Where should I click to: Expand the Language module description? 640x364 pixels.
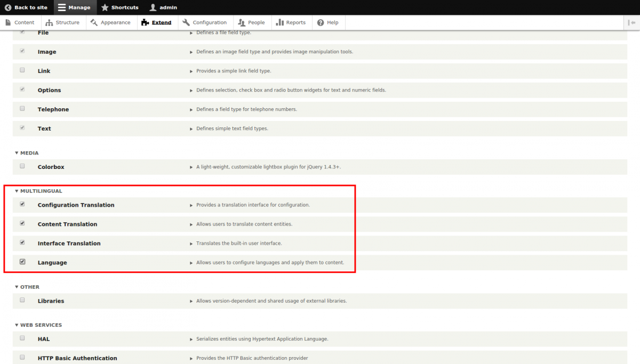tap(267, 262)
